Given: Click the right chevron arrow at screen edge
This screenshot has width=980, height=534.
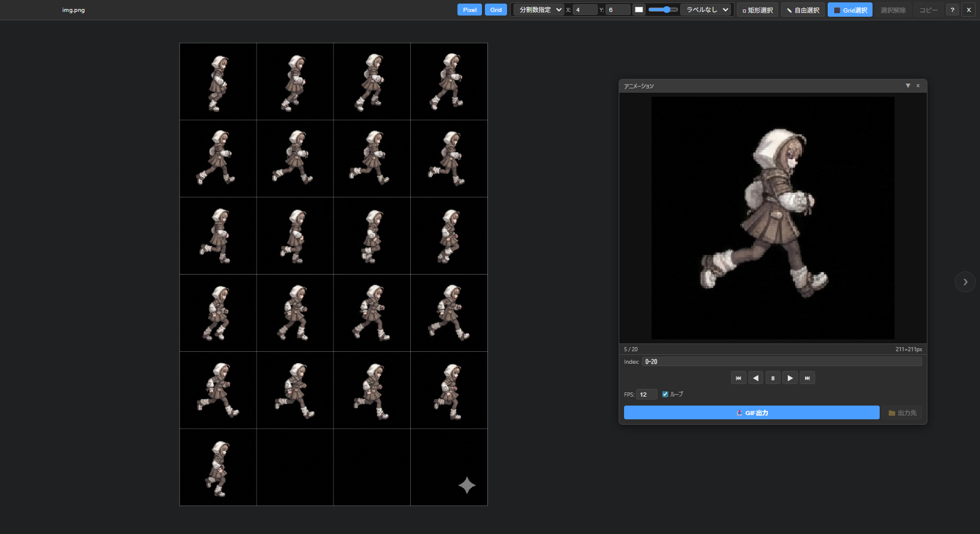Looking at the screenshot, I should tap(965, 282).
